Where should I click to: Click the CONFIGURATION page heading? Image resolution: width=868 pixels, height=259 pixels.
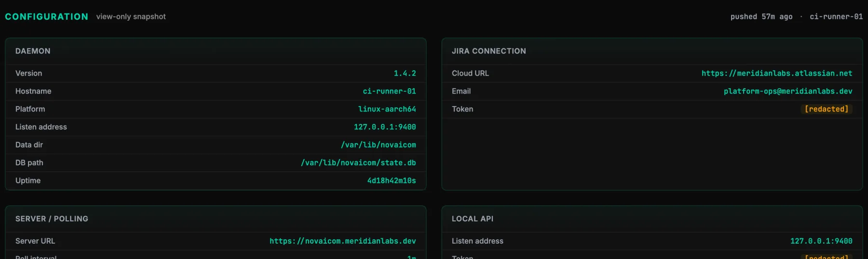tap(47, 16)
